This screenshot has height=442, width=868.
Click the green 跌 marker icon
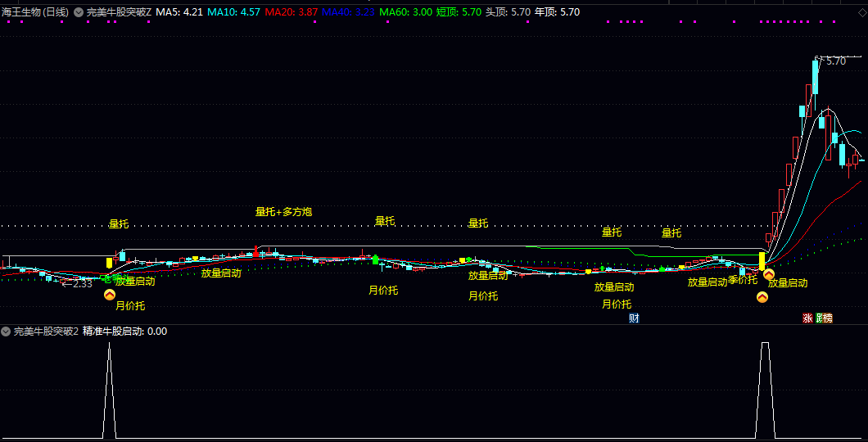(818, 318)
